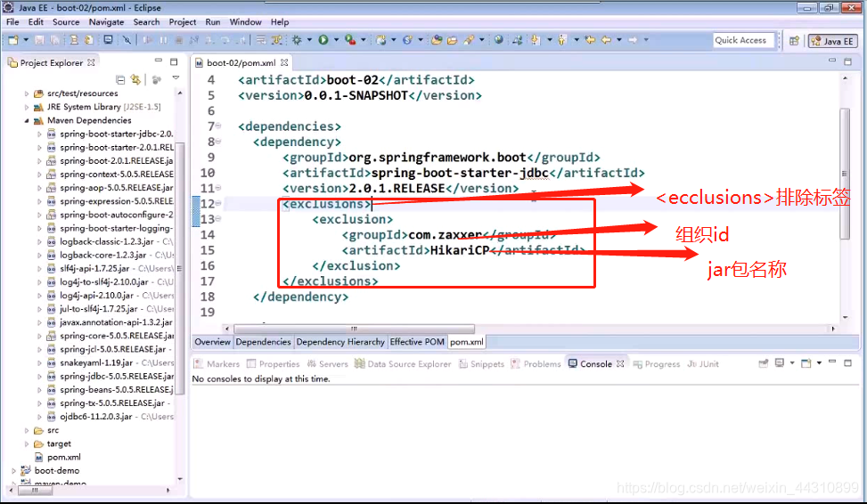The image size is (867, 504).
Task: Select pom.xml in Project Explorer
Action: [x=63, y=457]
